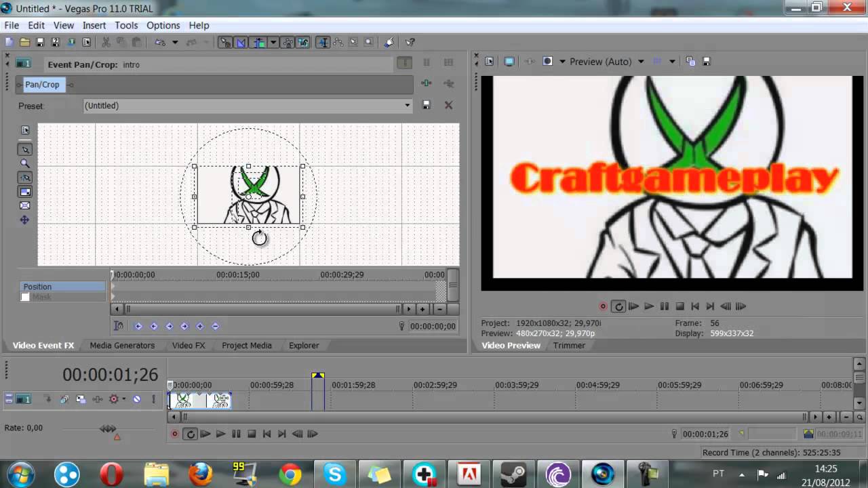Open the Options menu
This screenshot has width=868, height=488.
(x=163, y=25)
